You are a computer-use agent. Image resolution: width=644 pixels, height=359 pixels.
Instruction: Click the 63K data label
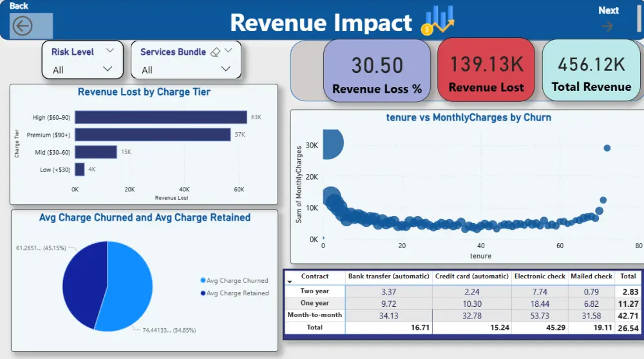click(256, 117)
